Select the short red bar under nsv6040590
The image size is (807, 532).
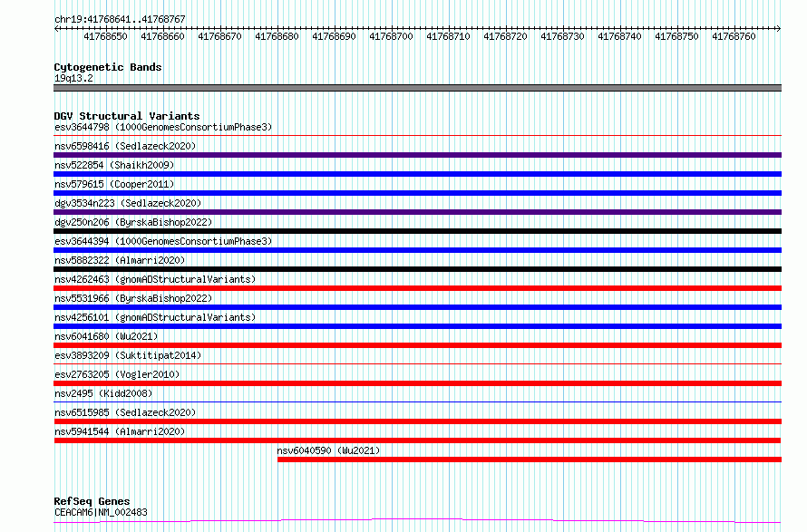tap(530, 459)
